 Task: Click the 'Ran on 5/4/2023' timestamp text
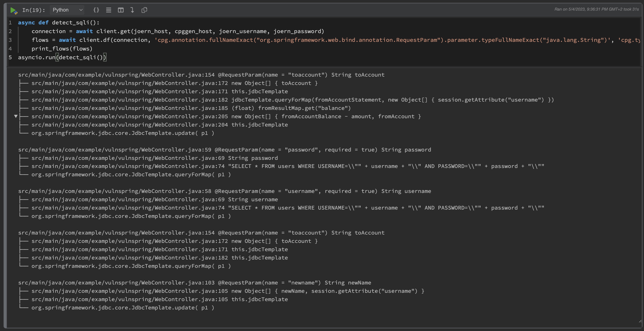(x=596, y=9)
